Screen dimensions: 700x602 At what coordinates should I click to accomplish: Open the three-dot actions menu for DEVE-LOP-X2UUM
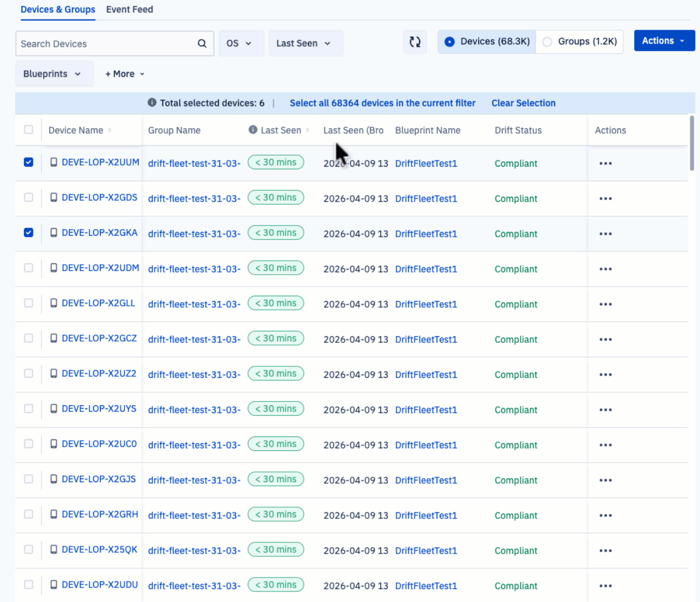tap(605, 163)
